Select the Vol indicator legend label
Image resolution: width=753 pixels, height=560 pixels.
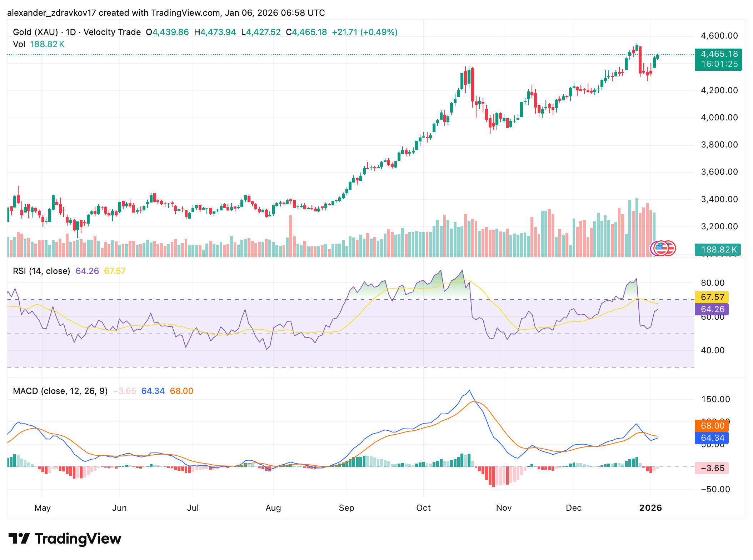tap(19, 44)
